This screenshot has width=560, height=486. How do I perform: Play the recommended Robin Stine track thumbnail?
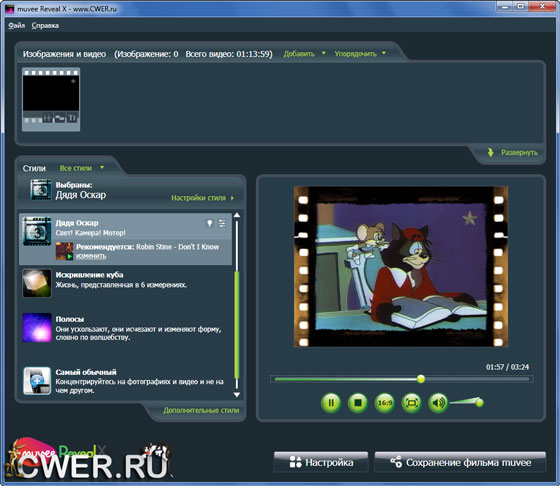(64, 251)
